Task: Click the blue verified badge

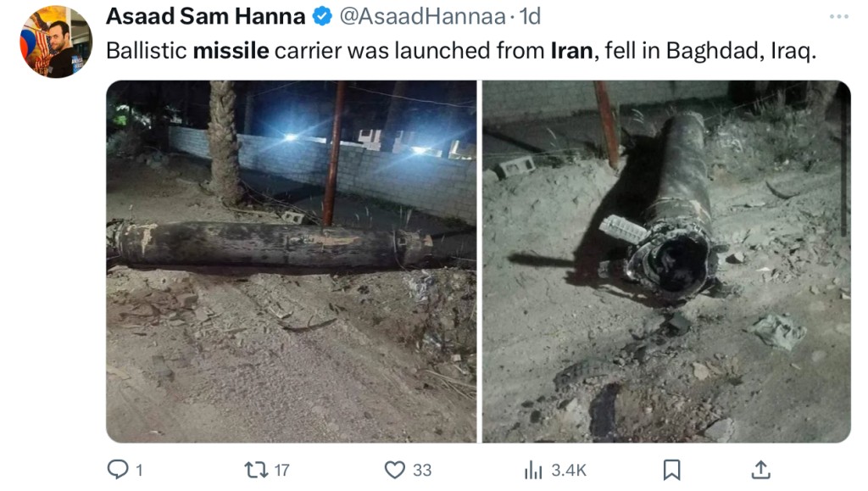Action: pos(322,17)
